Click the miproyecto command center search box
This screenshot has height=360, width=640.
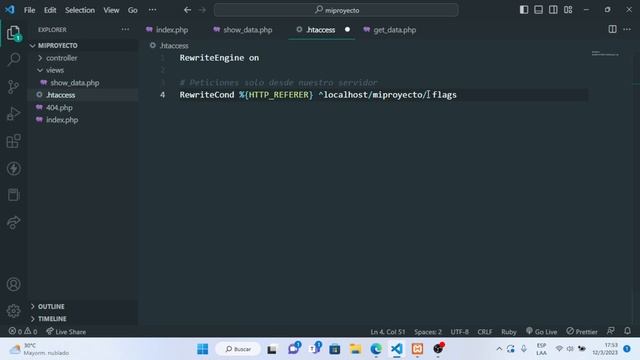336,10
